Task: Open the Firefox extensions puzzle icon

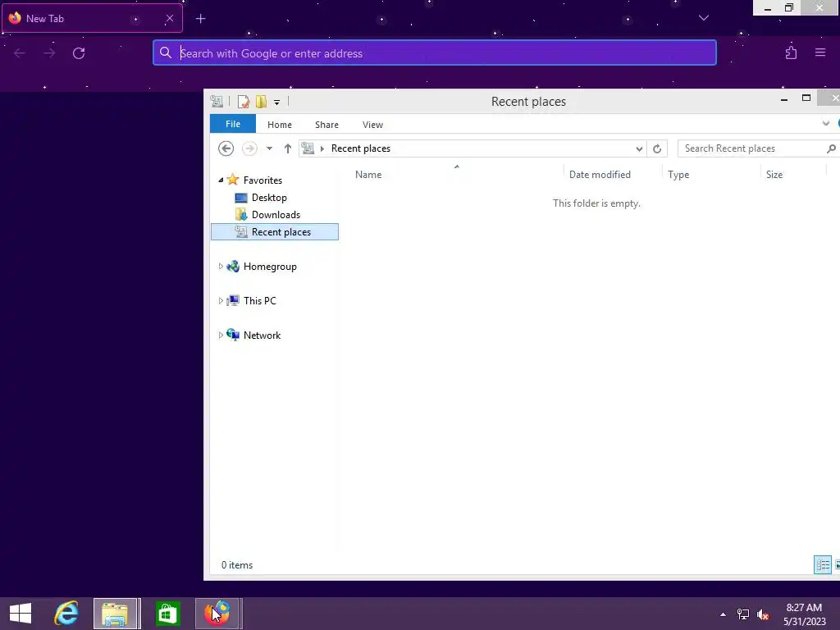Action: pos(791,52)
